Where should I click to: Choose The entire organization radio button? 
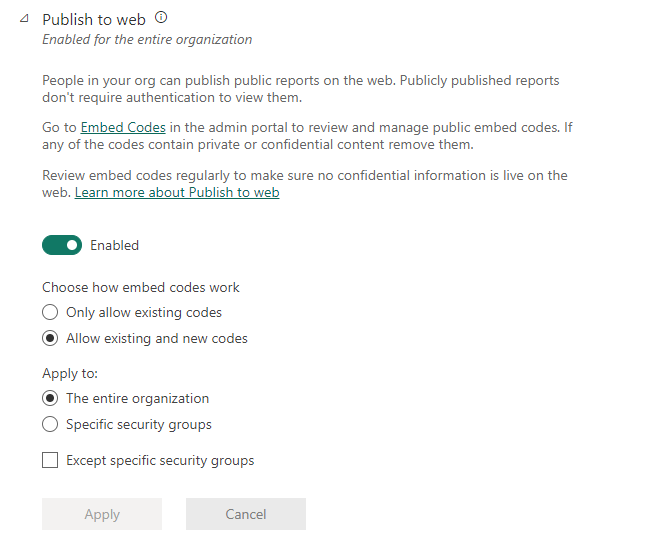point(50,398)
